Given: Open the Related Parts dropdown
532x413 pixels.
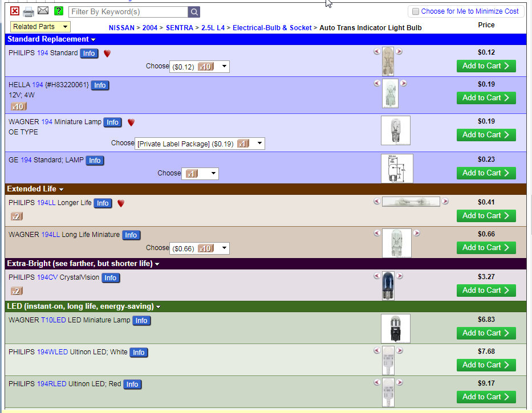Looking at the screenshot, I should (40, 26).
